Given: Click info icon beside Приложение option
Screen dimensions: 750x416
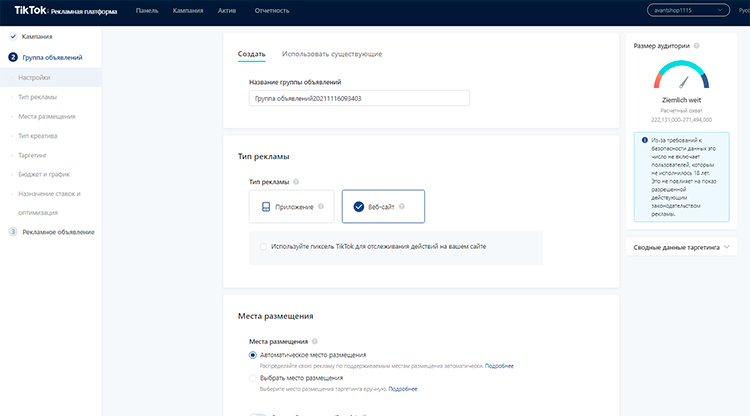Looking at the screenshot, I should [x=321, y=207].
